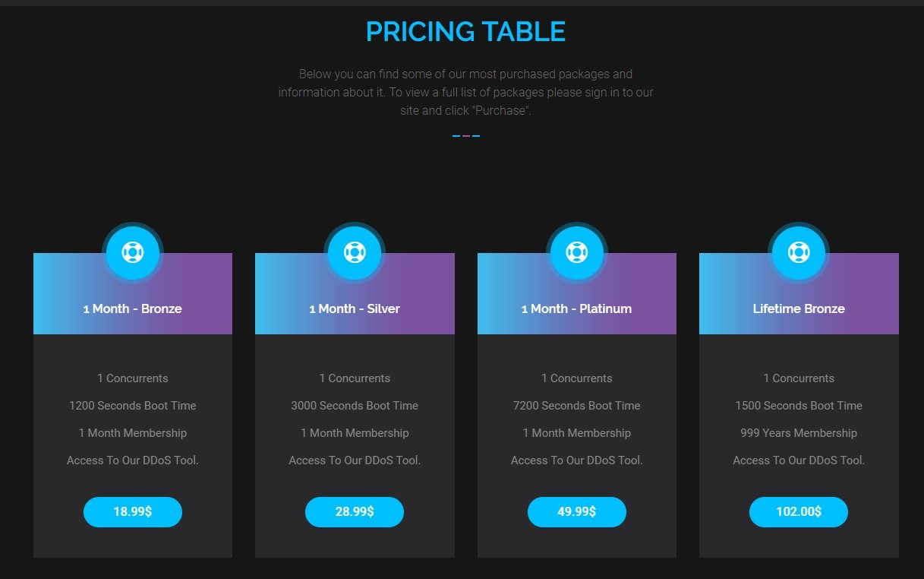924x579 pixels.
Task: Click the 3000 Seconds Boot Time line
Action: tap(355, 406)
